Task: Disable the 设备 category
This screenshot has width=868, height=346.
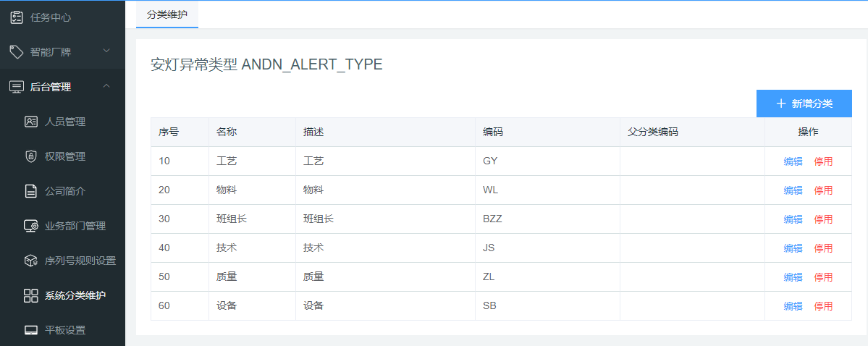Action: click(823, 306)
